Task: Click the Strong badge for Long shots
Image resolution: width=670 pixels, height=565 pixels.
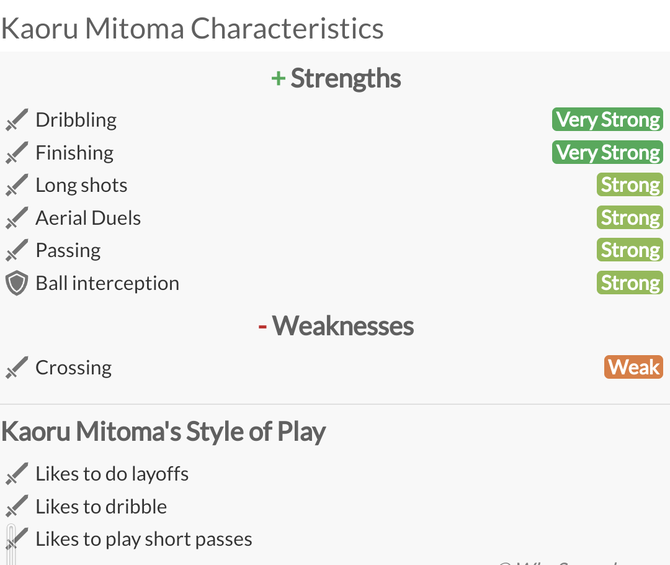Action: (630, 185)
